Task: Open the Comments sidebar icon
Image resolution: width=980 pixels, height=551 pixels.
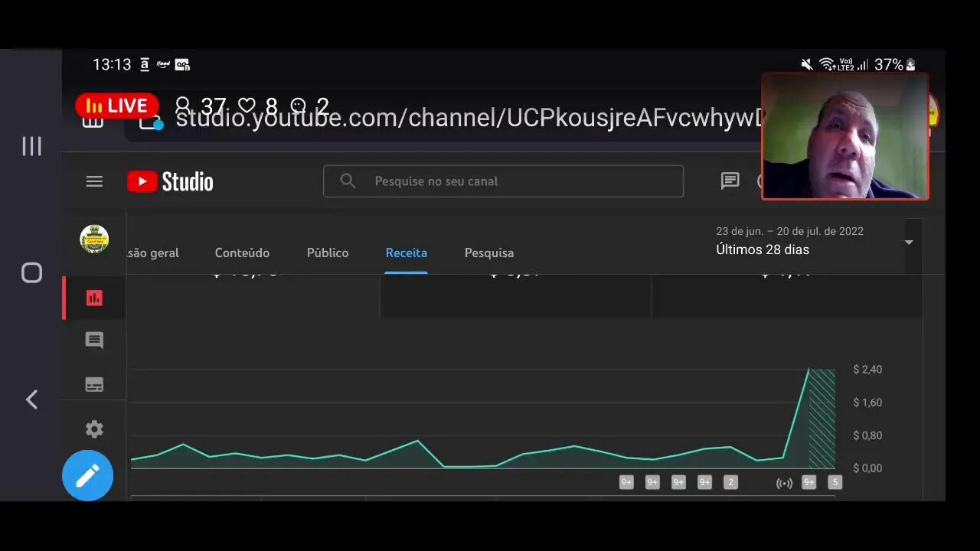Action: coord(94,341)
